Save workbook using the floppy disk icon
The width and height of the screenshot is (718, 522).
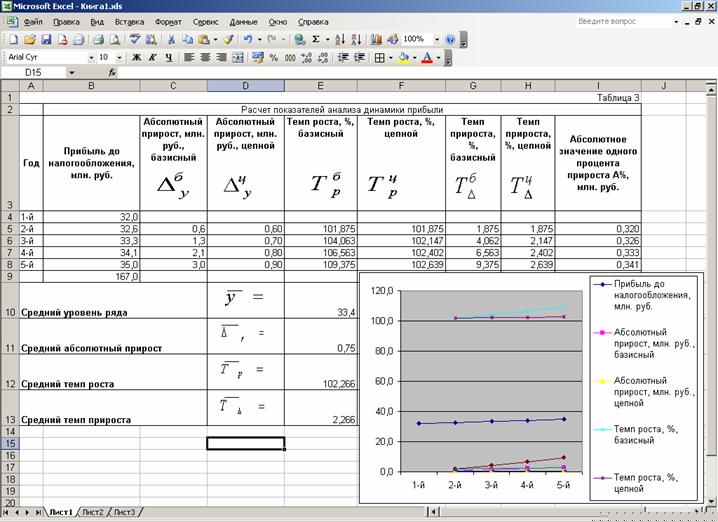click(46, 40)
